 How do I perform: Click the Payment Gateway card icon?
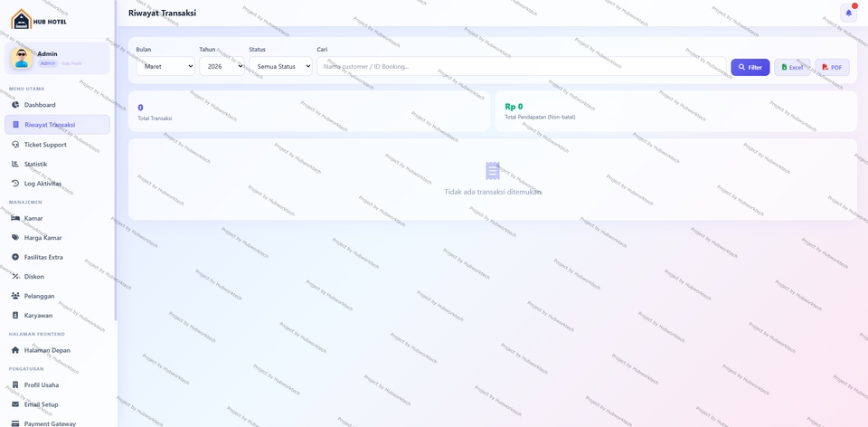coord(15,423)
